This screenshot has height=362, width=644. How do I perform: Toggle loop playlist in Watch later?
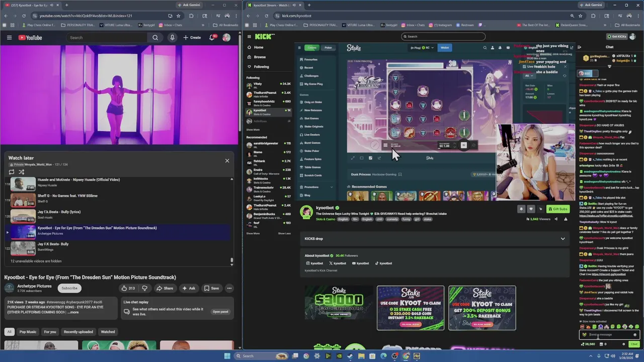click(x=12, y=172)
